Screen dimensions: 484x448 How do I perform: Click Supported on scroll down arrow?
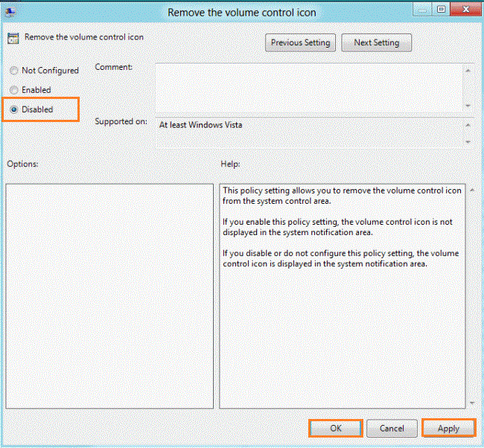(x=468, y=142)
